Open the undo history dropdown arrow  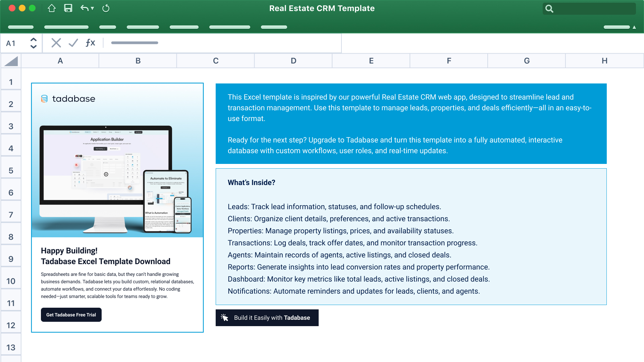(92, 8)
